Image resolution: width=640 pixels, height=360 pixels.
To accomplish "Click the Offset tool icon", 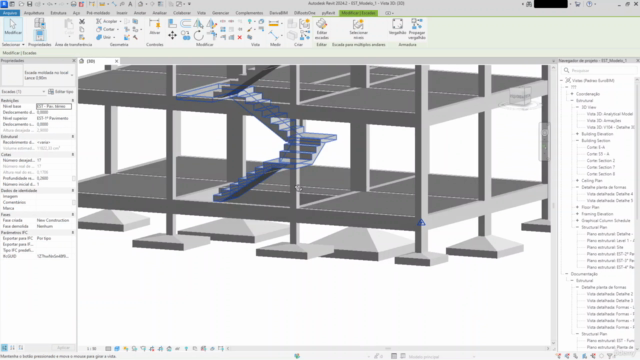I will (185, 23).
